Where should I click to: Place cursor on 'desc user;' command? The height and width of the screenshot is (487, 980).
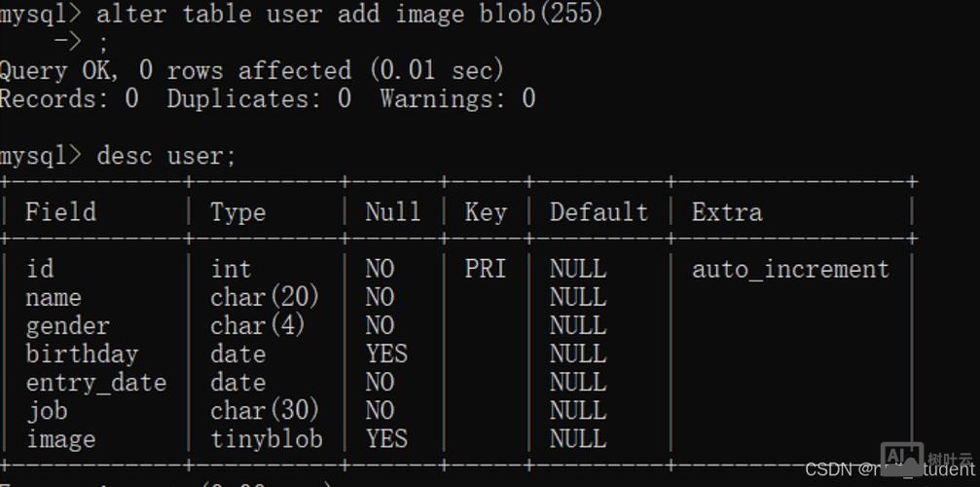(165, 156)
